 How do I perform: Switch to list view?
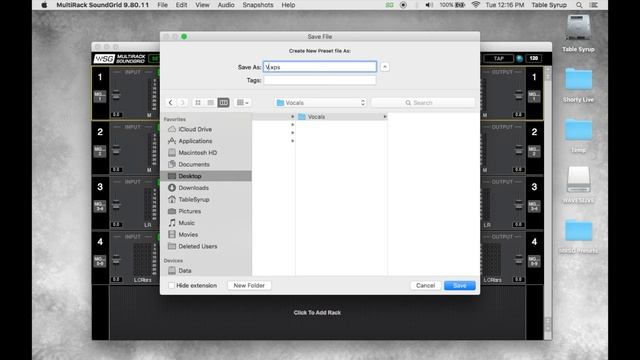[x=211, y=102]
